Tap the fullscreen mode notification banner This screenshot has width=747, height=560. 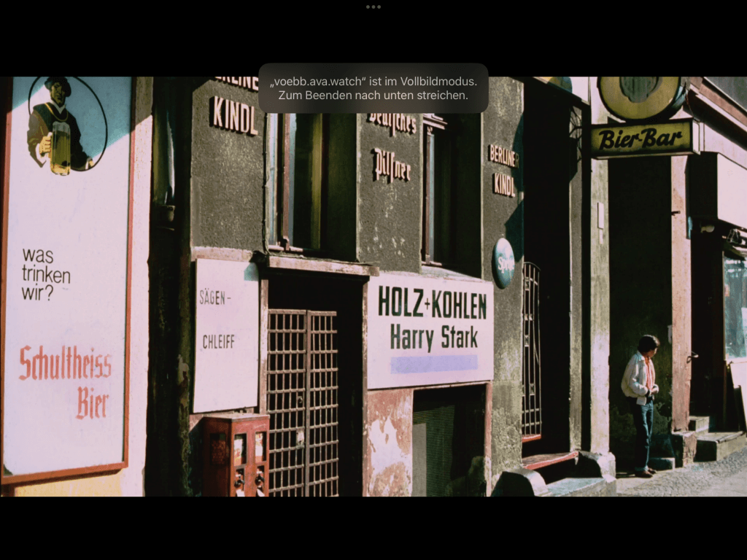tap(373, 88)
